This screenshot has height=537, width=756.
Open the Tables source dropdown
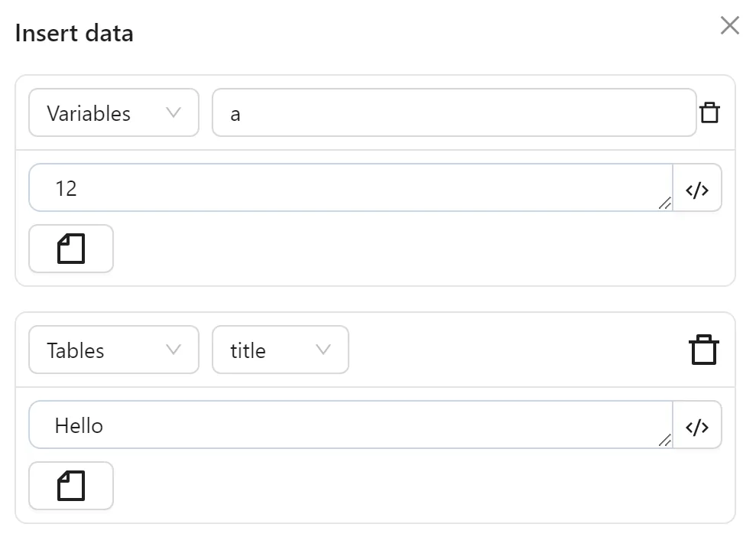tap(113, 350)
